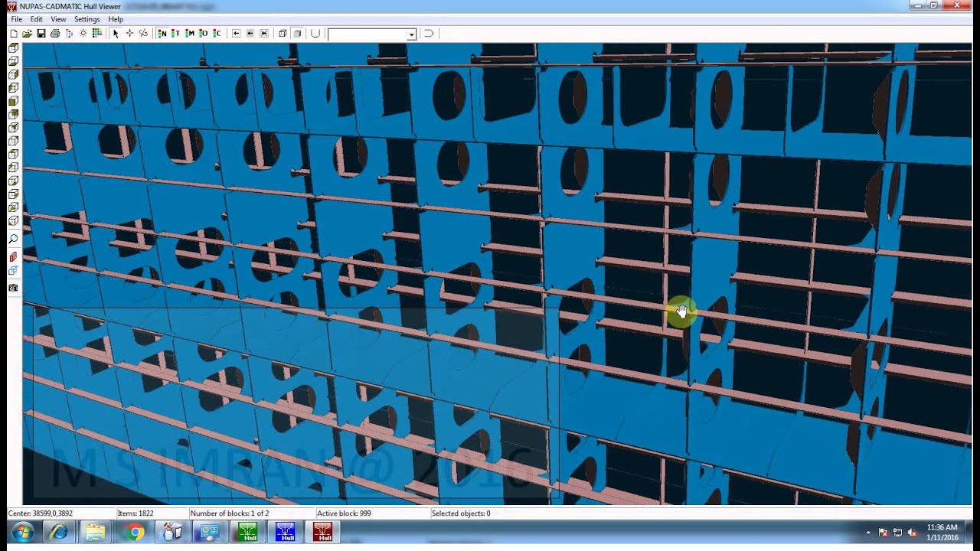Select the rotate view tool
Image resolution: width=980 pixels, height=551 pixels.
click(x=143, y=34)
